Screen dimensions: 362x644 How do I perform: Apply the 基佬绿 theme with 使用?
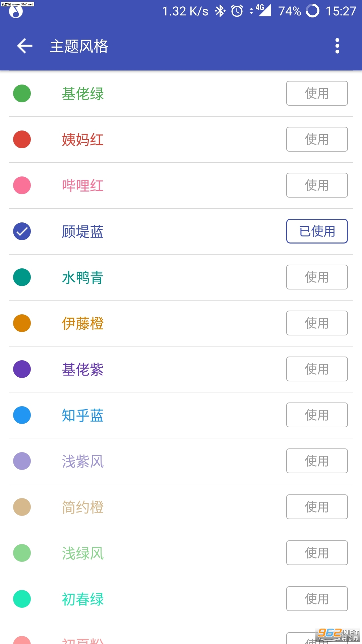(317, 93)
